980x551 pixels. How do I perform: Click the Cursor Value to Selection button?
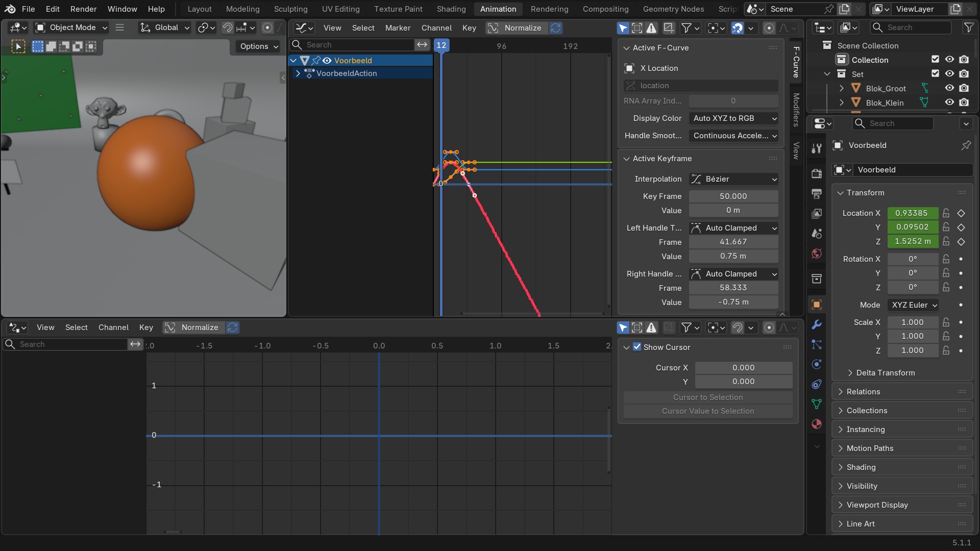[x=707, y=411]
